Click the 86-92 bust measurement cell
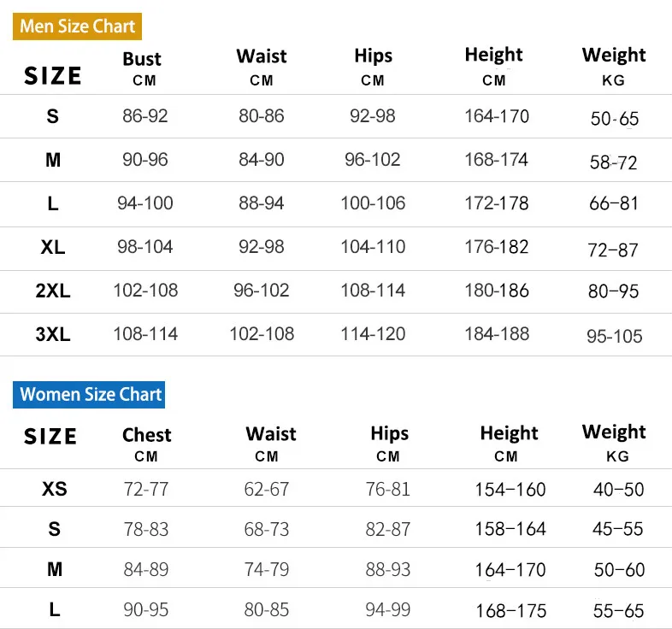 [145, 116]
